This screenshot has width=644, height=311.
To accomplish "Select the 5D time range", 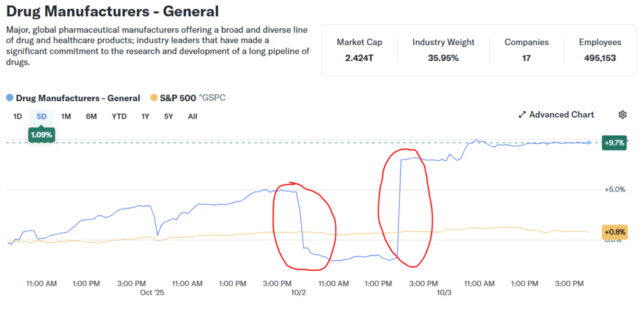I will (x=42, y=116).
